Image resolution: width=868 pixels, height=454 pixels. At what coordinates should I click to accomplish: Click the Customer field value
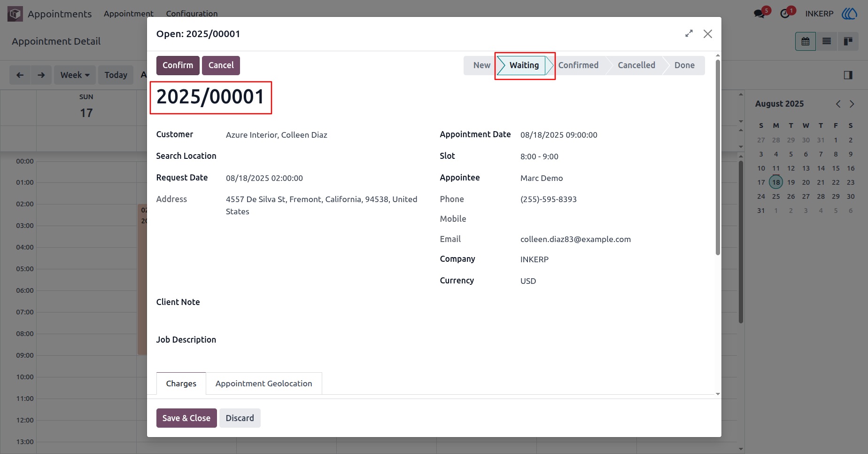276,135
